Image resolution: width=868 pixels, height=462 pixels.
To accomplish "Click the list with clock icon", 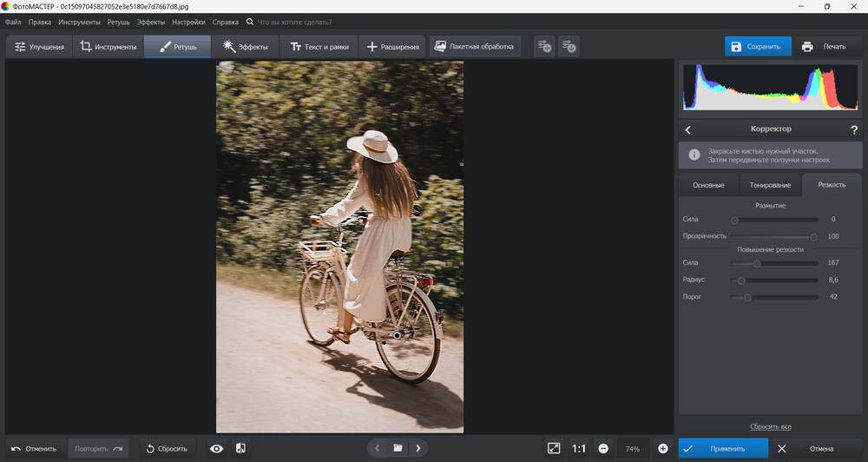I will [569, 46].
